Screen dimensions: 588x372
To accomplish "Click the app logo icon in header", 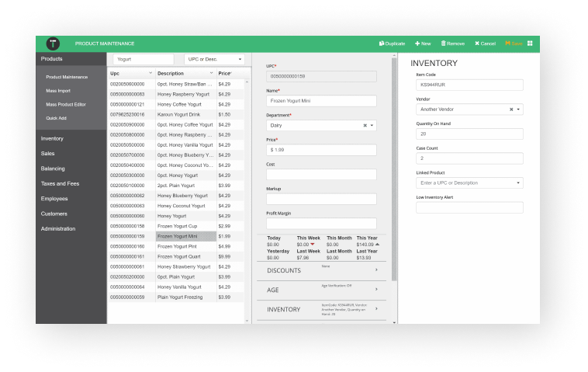I will click(54, 43).
